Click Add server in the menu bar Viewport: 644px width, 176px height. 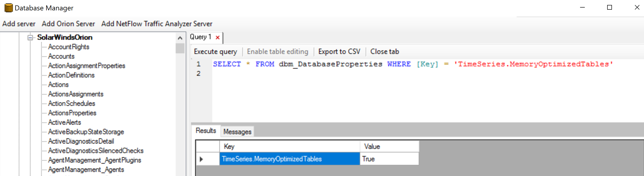point(19,24)
